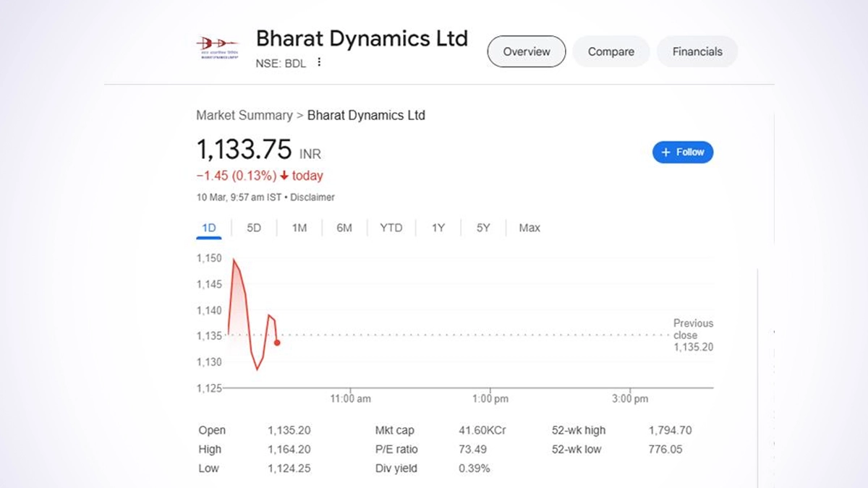868x488 pixels.
Task: Choose the YTD chart range
Action: [x=391, y=228]
